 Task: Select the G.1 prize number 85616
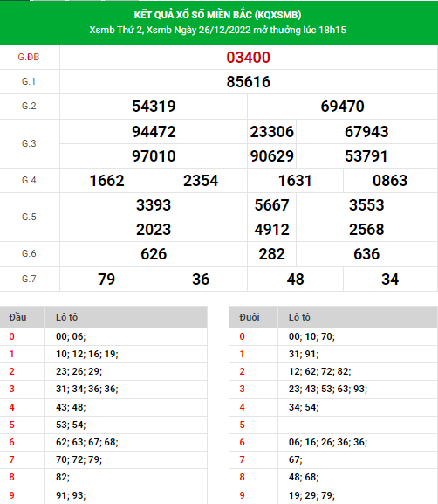[x=248, y=82]
